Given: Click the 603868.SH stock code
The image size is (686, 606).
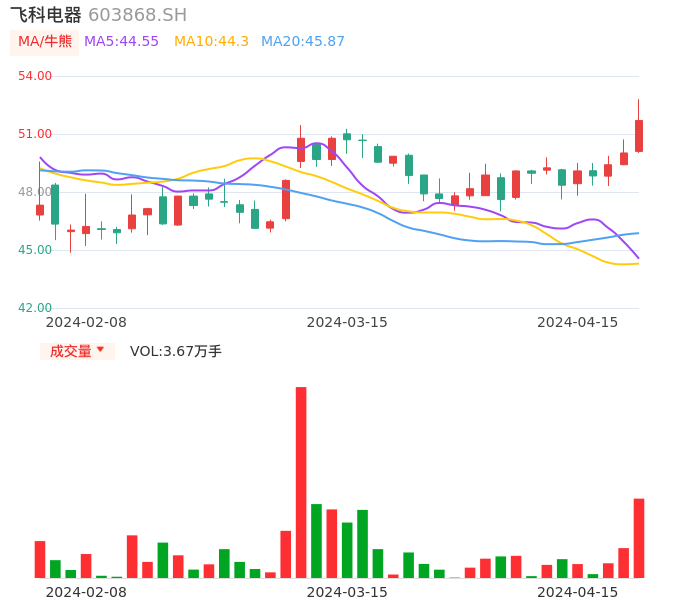Looking at the screenshot, I should [x=137, y=15].
